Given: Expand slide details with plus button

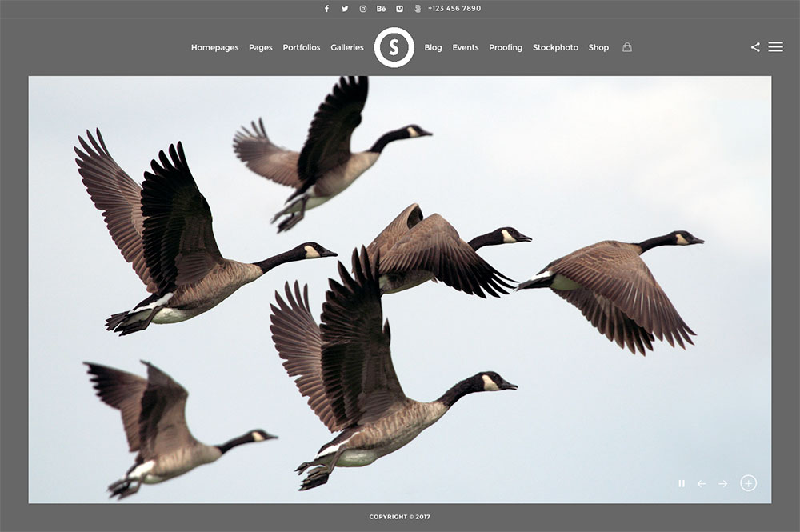Looking at the screenshot, I should (x=748, y=483).
